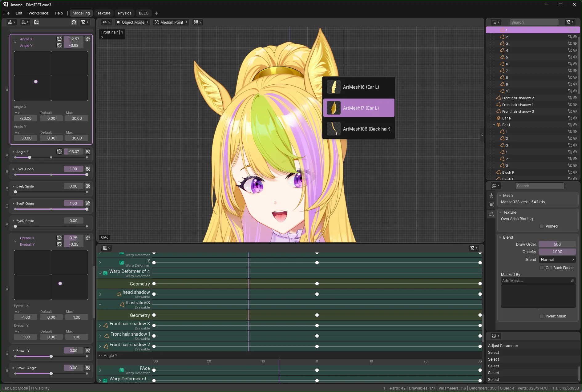Image resolution: width=582 pixels, height=392 pixels.
Task: Toggle visibility of Ear L part
Action: [575, 125]
